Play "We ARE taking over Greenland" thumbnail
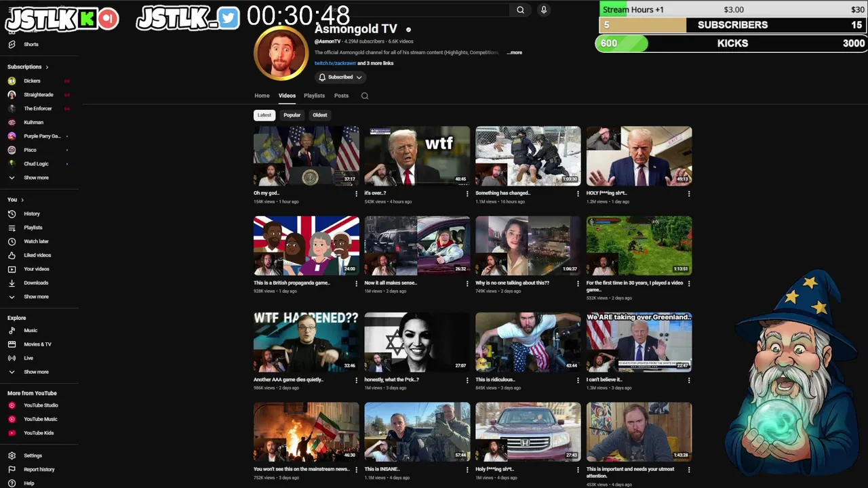This screenshot has height=488, width=868. (x=639, y=342)
